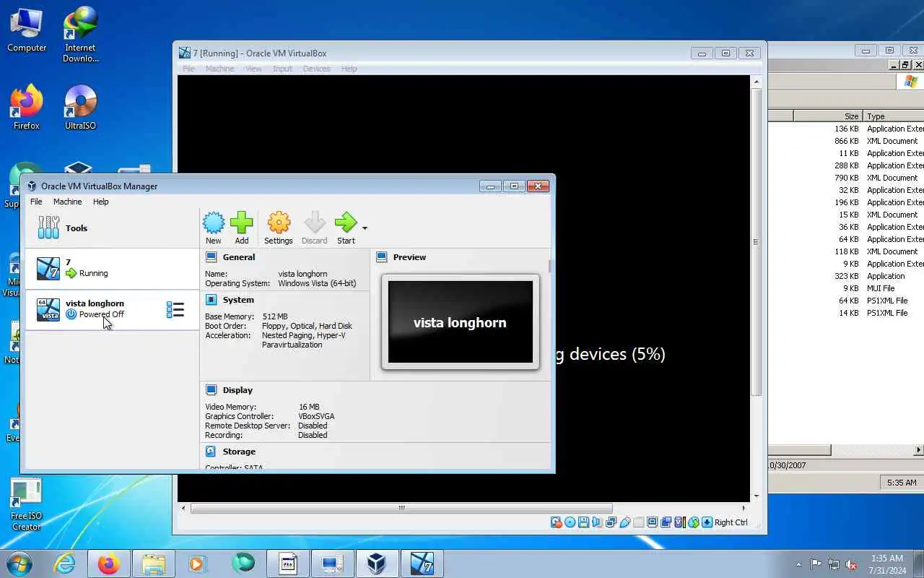Select the Tools item in VirtualBox Manager
Viewport: 924px width, 578px height.
pyautogui.click(x=112, y=228)
